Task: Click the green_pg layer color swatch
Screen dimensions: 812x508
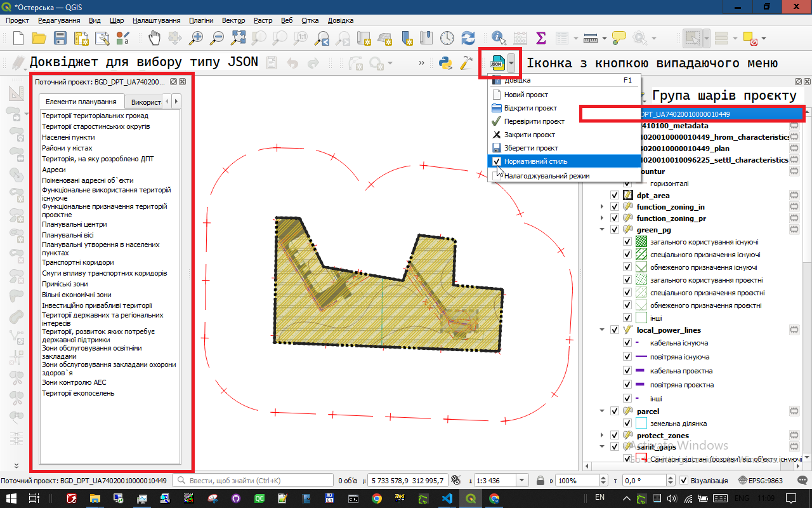Action: click(x=628, y=229)
